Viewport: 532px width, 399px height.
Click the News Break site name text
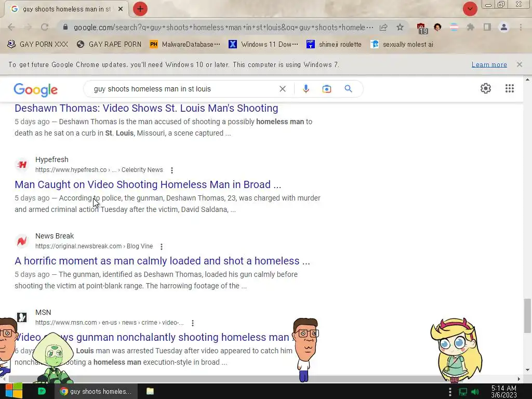click(x=55, y=236)
